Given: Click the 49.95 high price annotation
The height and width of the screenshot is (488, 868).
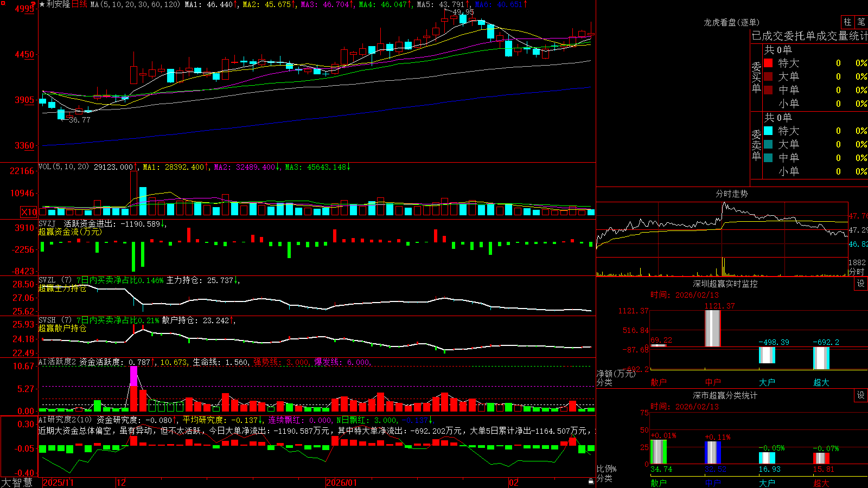Looking at the screenshot, I should [463, 12].
